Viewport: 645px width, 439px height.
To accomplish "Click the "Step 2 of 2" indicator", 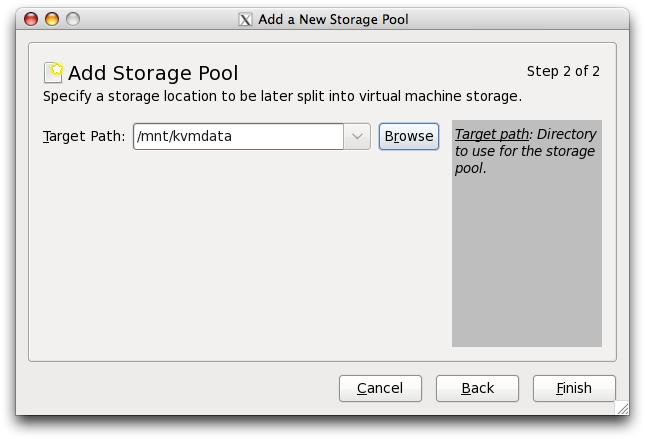I will pos(563,71).
